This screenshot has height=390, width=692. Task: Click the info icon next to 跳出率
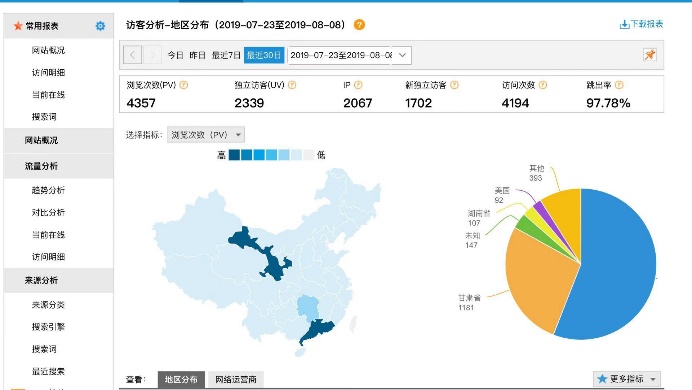click(x=619, y=85)
